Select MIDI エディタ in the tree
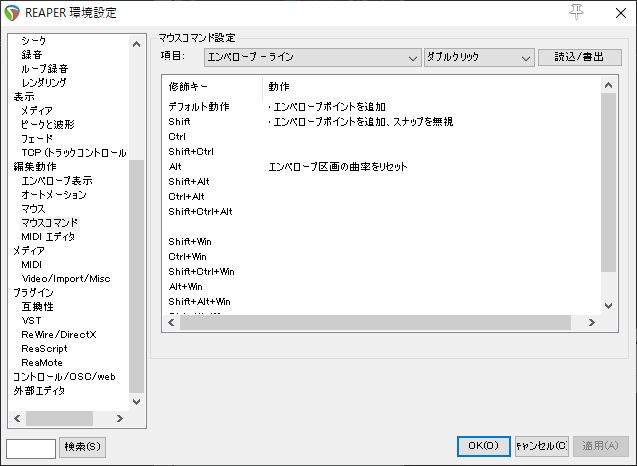The height and width of the screenshot is (466, 637). (x=48, y=236)
